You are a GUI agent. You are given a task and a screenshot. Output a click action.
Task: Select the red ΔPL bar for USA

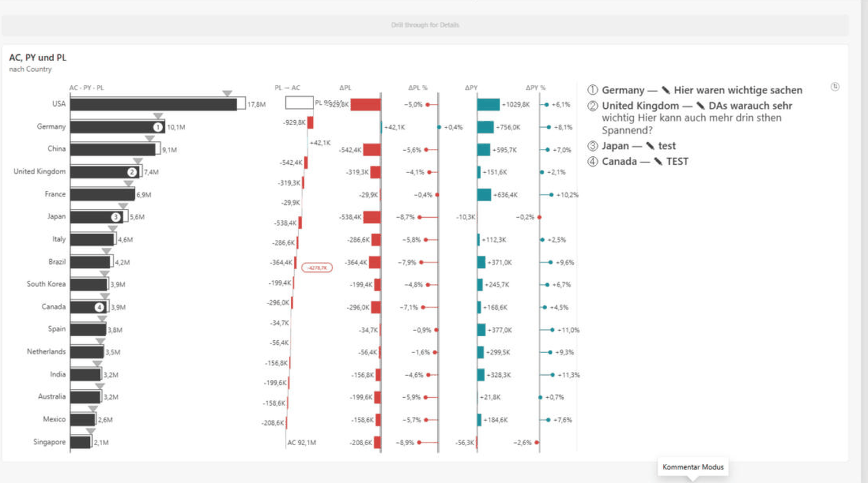pyautogui.click(x=365, y=104)
